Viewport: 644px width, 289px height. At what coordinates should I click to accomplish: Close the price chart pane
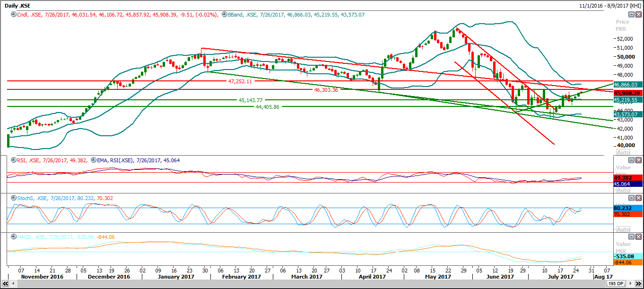click(638, 15)
